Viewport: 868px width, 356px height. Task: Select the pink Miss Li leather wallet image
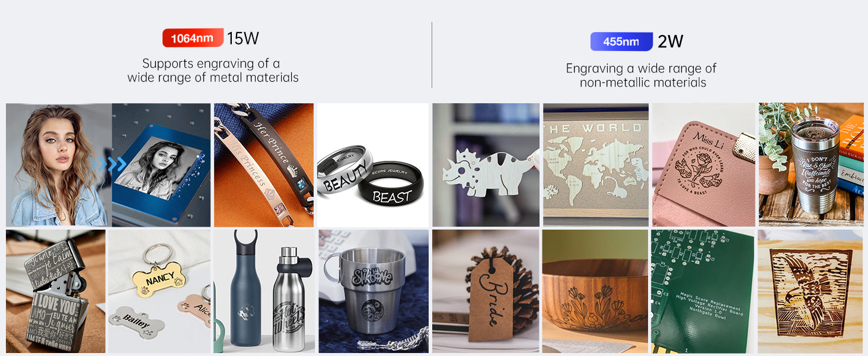coord(704,165)
